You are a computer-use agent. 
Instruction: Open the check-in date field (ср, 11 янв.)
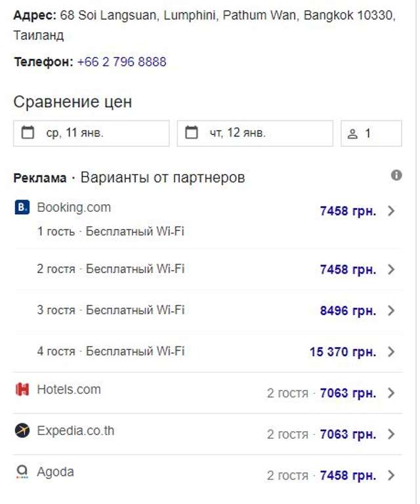click(91, 133)
